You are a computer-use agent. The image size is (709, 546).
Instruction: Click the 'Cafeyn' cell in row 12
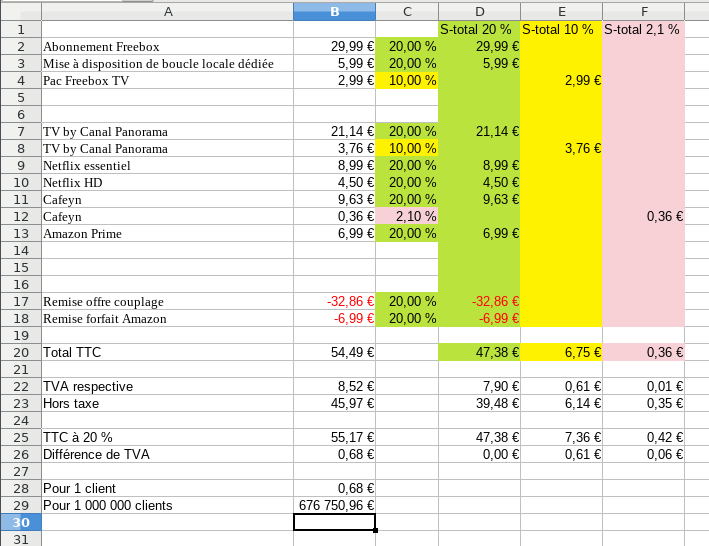(x=167, y=217)
